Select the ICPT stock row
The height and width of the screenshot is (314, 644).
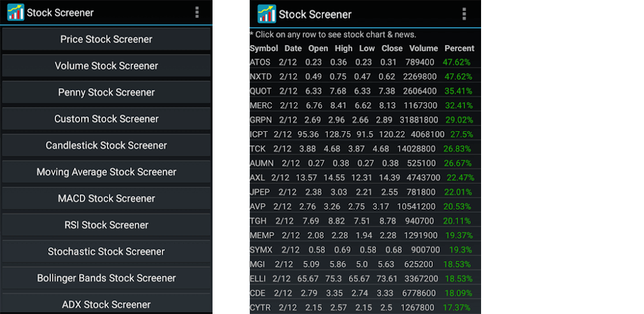[x=365, y=134]
